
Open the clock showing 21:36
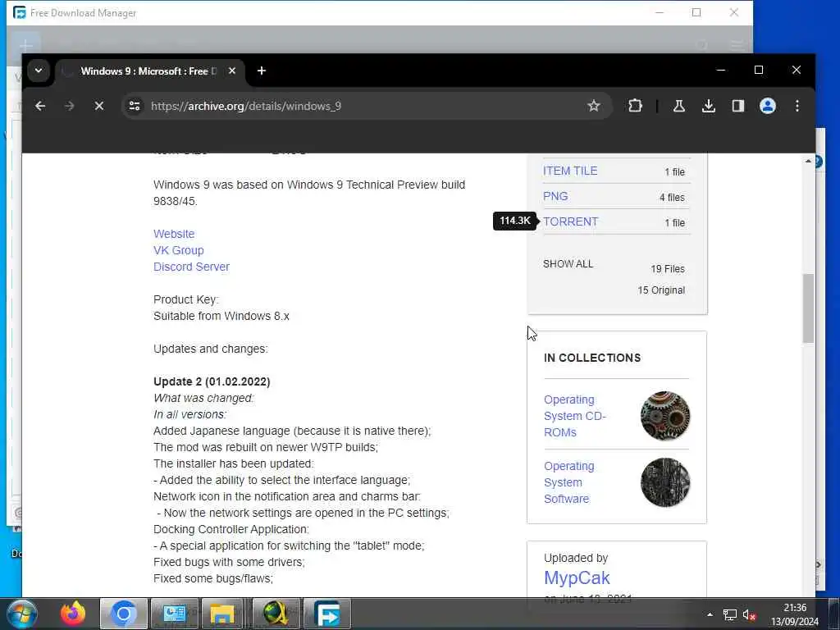[795, 614]
